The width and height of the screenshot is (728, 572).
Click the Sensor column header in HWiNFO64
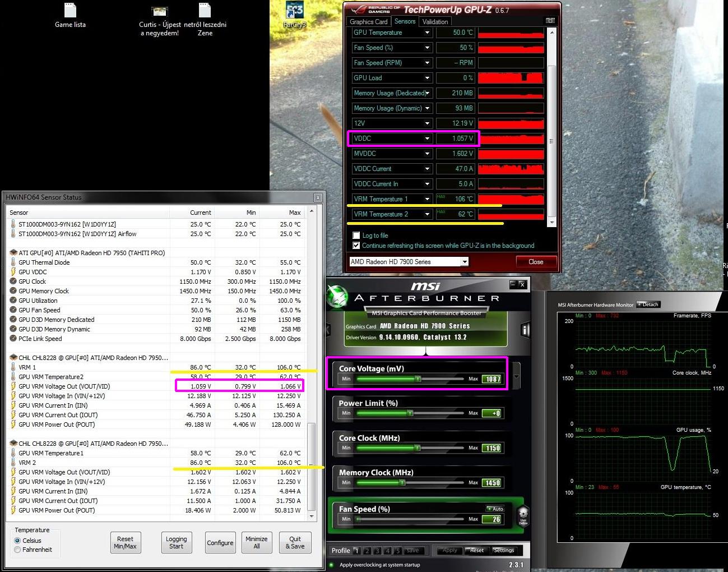89,213
